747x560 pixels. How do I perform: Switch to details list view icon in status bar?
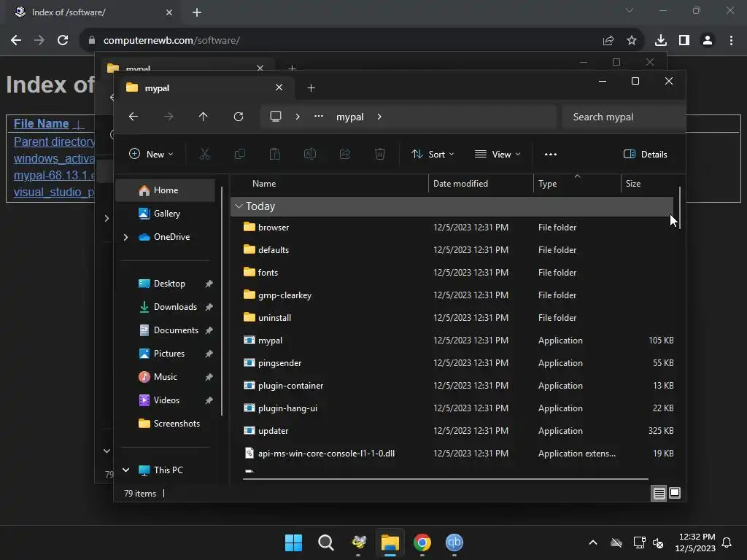[659, 494]
